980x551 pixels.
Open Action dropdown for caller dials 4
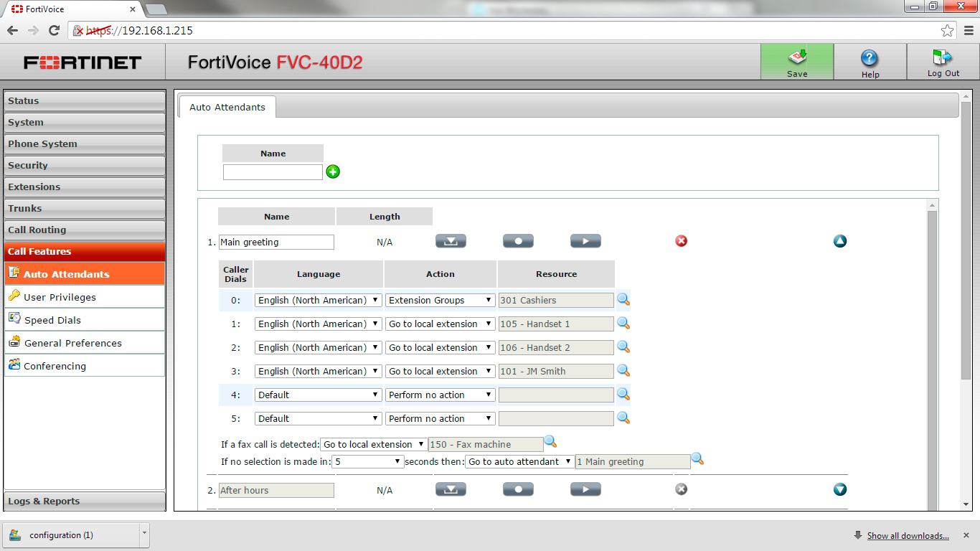[x=440, y=395]
